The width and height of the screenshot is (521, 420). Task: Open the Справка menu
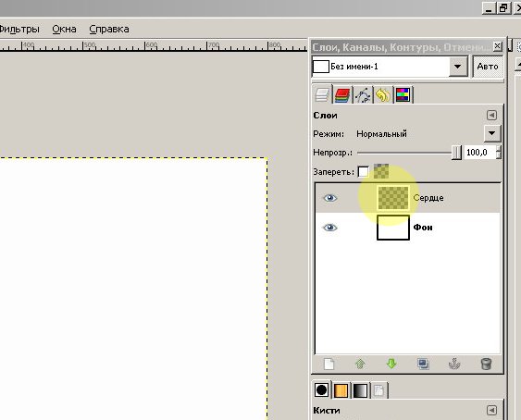pyautogui.click(x=109, y=29)
